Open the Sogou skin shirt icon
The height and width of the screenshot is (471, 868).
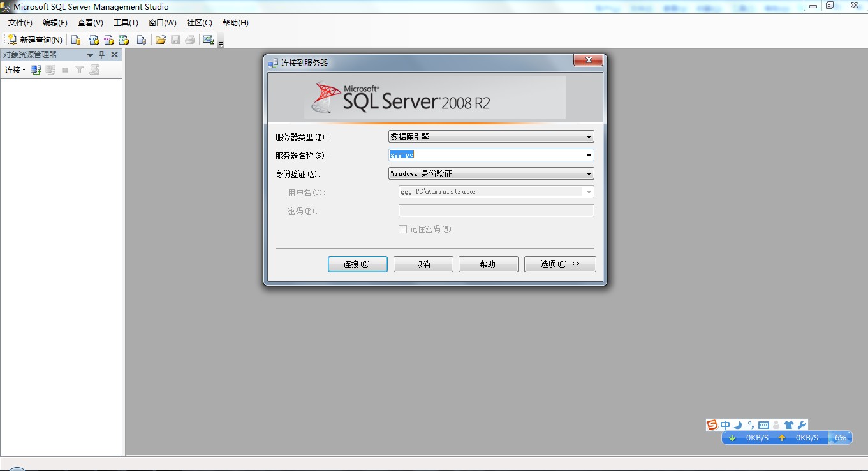click(789, 425)
